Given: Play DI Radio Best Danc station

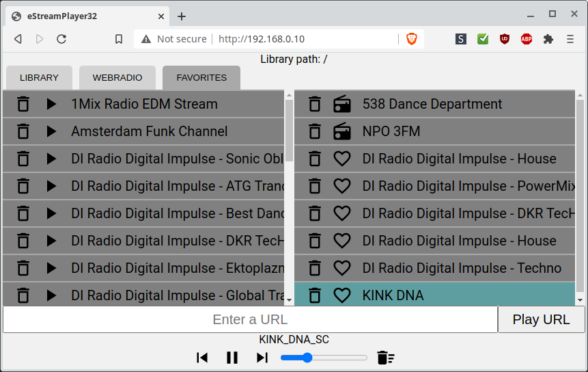Looking at the screenshot, I should [51, 213].
